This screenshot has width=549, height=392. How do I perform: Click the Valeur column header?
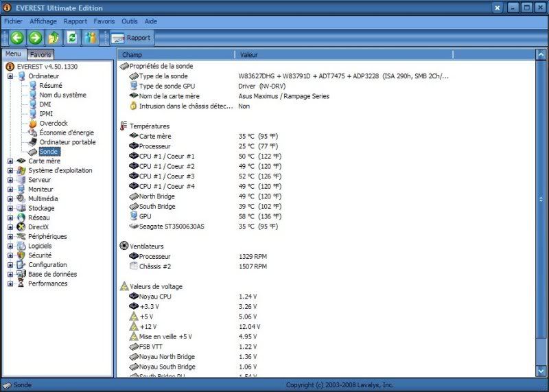pyautogui.click(x=248, y=54)
